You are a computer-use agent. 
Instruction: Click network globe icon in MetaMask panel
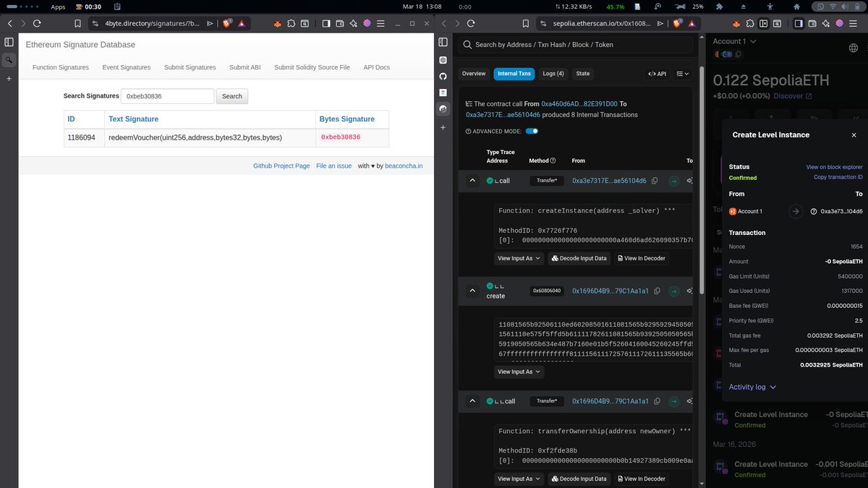tap(853, 48)
